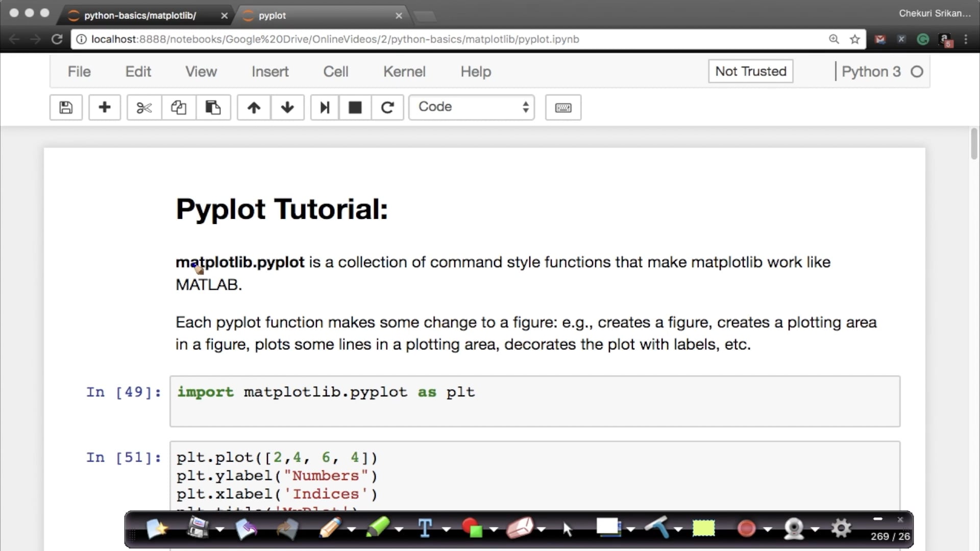The image size is (980, 551).
Task: Expand the text tool options arrow
Action: [447, 530]
